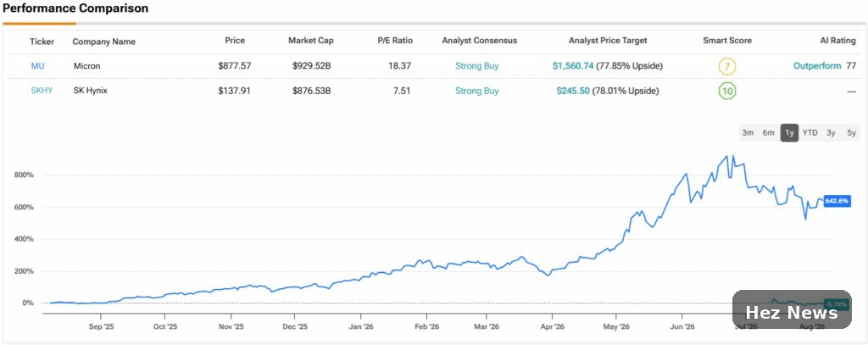Click the Apr '26 x-axis label

click(x=553, y=327)
